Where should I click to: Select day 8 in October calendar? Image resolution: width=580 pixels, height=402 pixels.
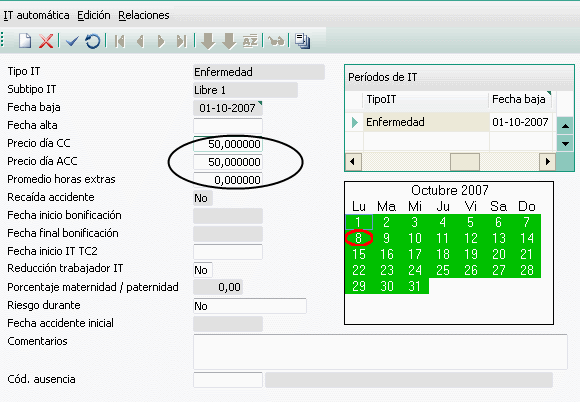pos(358,238)
